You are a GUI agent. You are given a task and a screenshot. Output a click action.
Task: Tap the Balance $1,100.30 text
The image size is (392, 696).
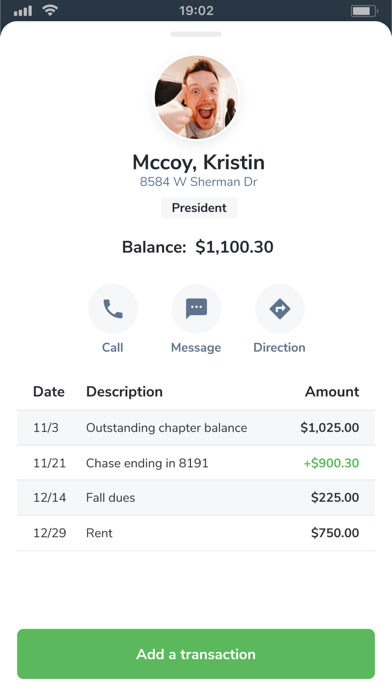pos(198,247)
